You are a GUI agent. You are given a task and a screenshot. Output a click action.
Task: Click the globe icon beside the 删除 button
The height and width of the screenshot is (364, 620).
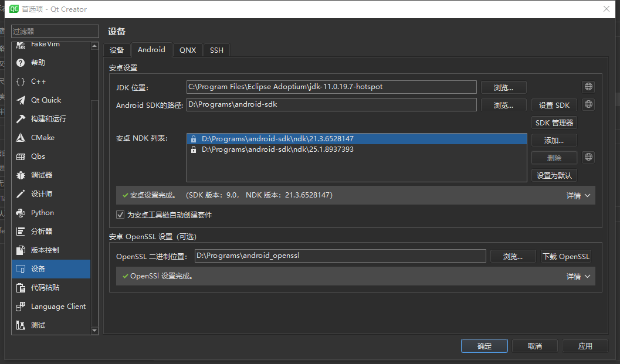point(588,157)
